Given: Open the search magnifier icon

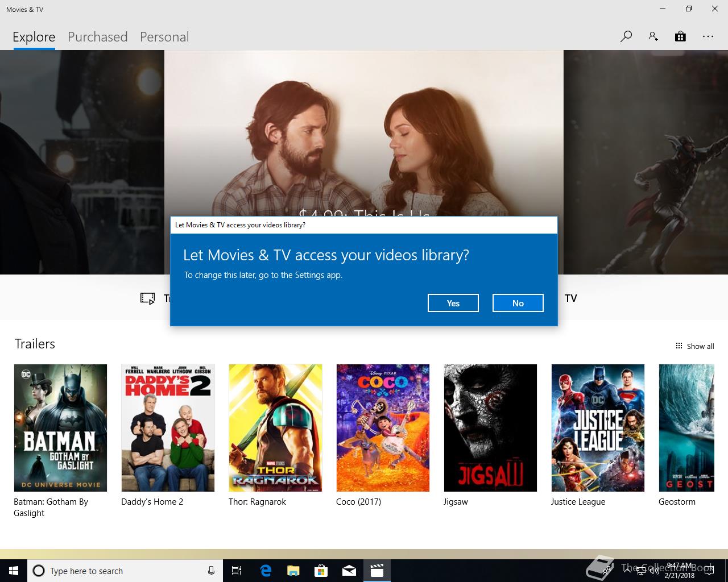Looking at the screenshot, I should pos(626,36).
